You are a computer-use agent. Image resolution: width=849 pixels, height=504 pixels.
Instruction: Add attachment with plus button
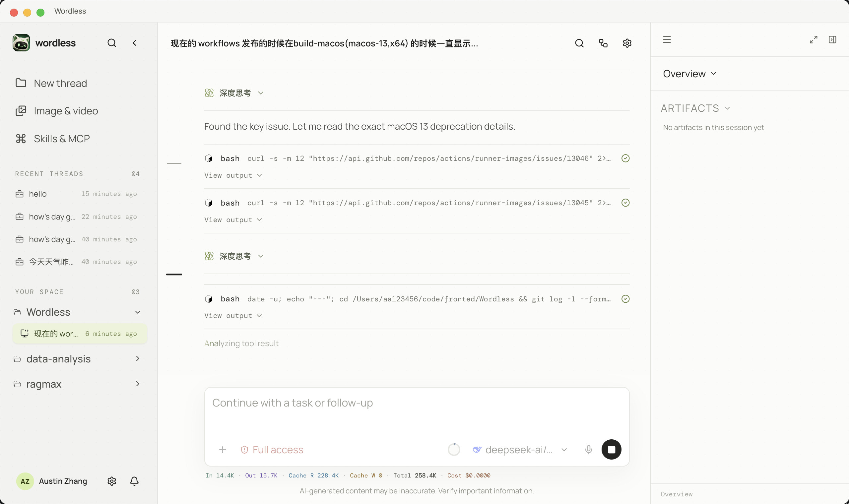click(x=223, y=450)
